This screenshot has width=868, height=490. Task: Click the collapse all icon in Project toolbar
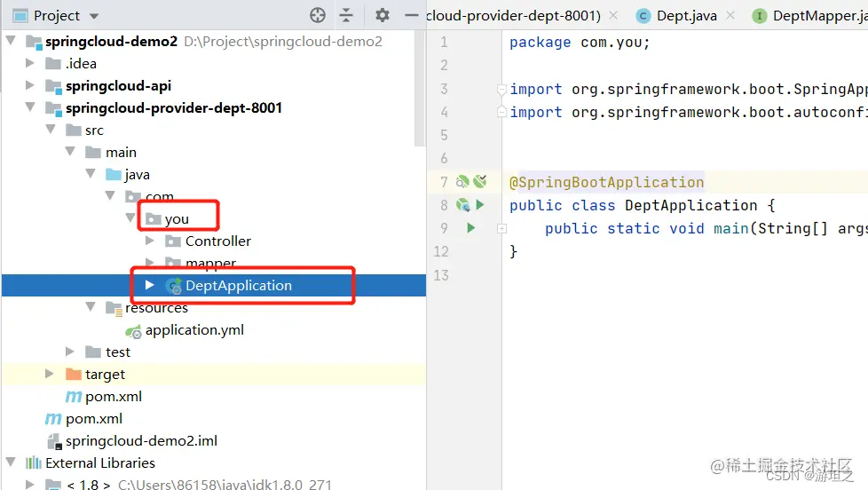[x=346, y=15]
